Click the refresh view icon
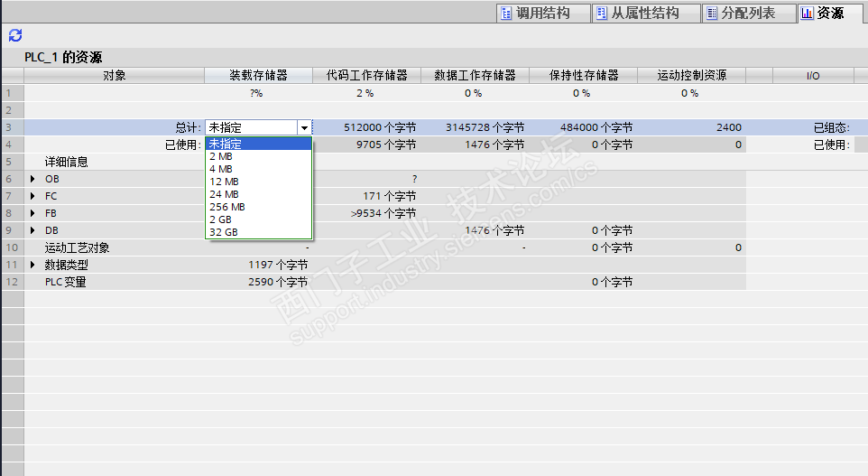Screen dimensions: 868x476 [15, 35]
